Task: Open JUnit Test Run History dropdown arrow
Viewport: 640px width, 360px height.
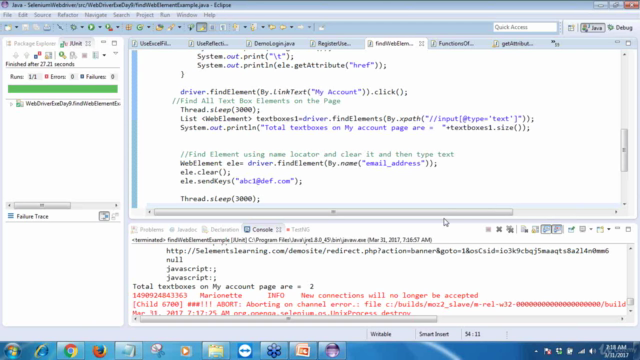Action: 104,55
